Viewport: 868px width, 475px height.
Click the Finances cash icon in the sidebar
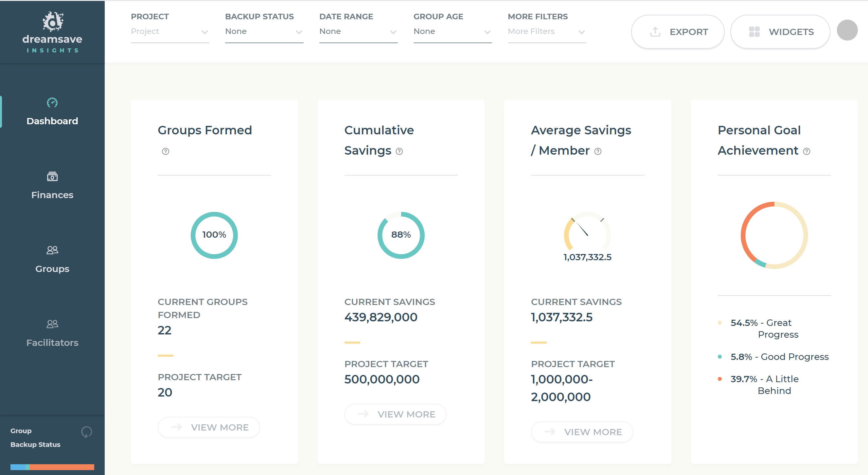coord(52,176)
